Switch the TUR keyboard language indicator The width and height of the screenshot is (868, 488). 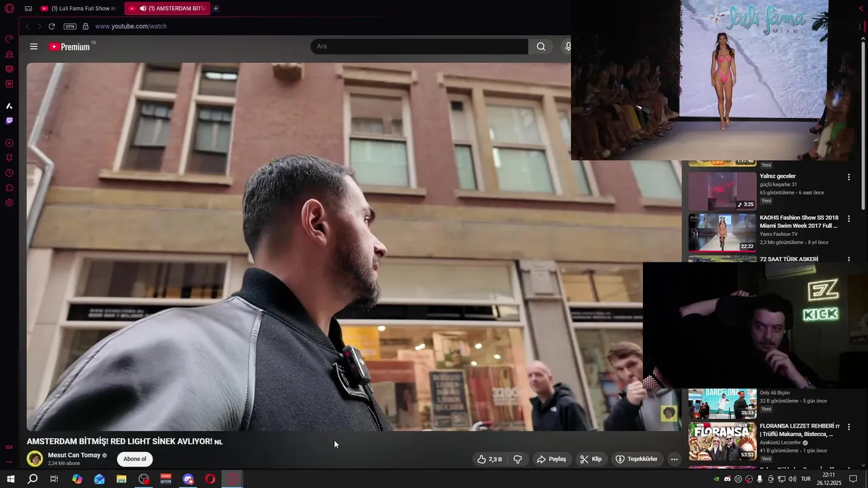coord(806,479)
